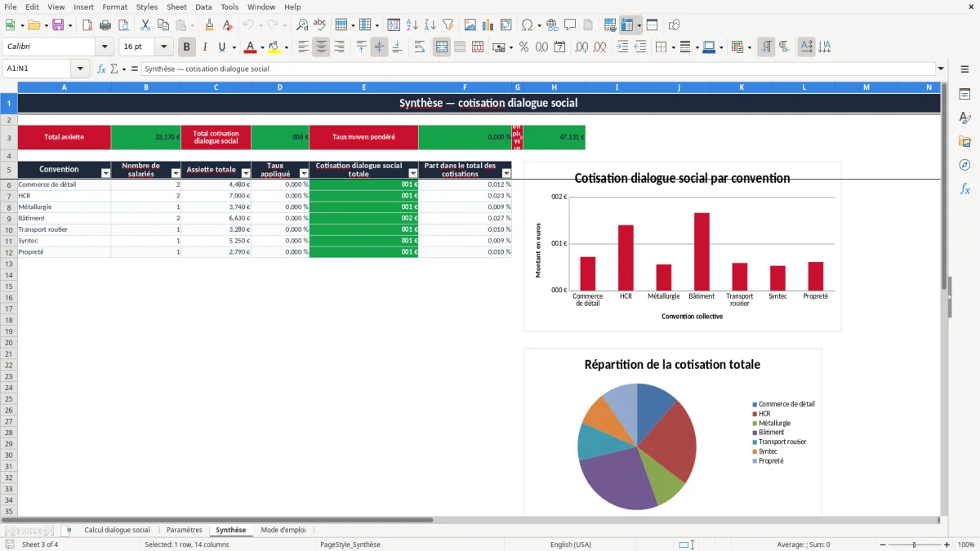Open the borders style dropdown arrow
This screenshot has width=980, height=551.
coord(674,47)
